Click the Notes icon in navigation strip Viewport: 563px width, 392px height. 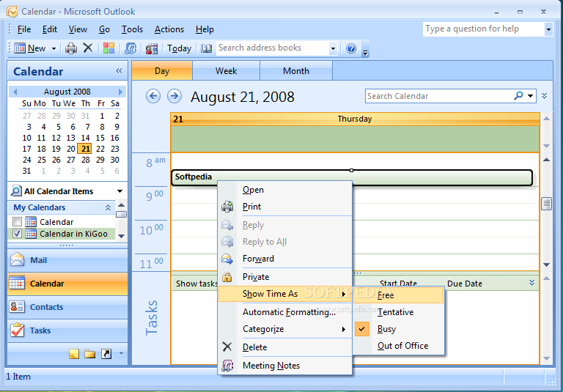tap(74, 354)
